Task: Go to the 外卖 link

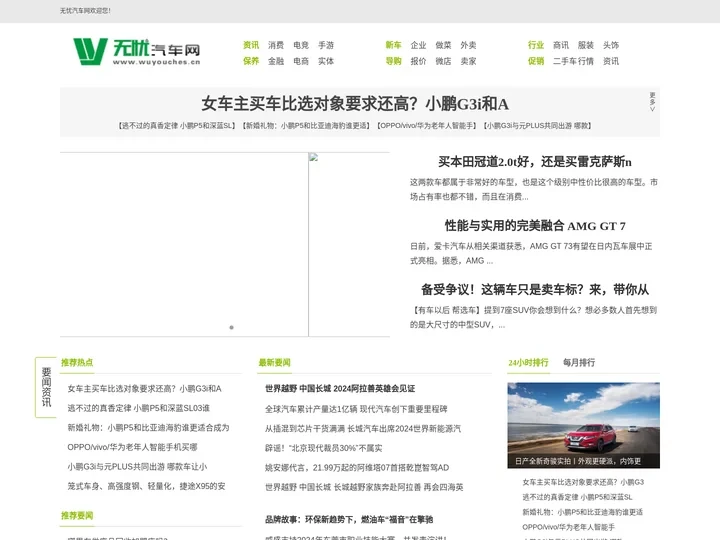Action: [x=468, y=45]
